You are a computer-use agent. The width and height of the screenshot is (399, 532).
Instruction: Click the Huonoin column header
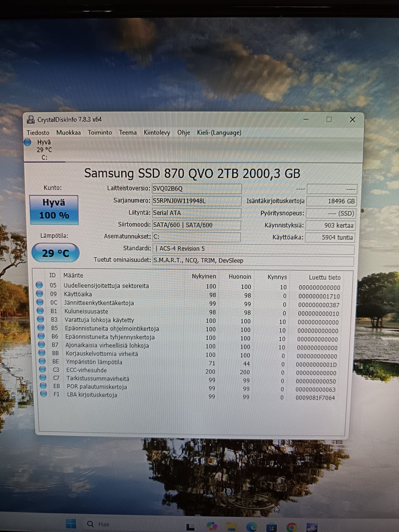pos(240,277)
